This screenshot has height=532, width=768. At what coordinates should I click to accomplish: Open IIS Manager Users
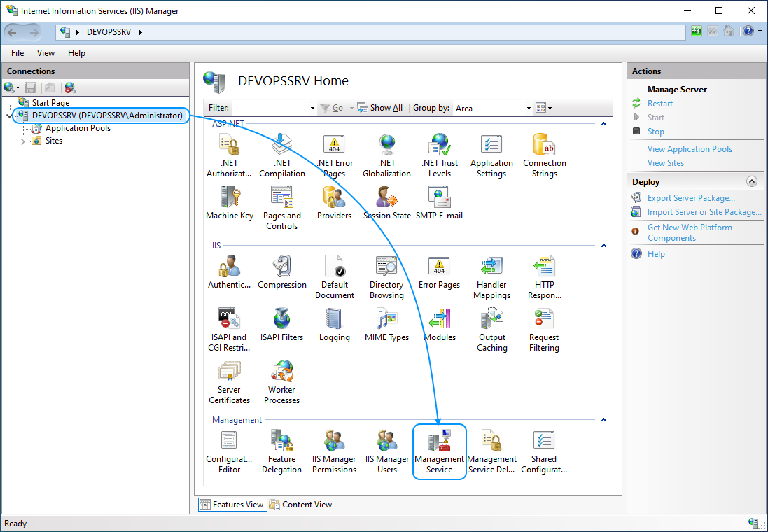(x=387, y=451)
